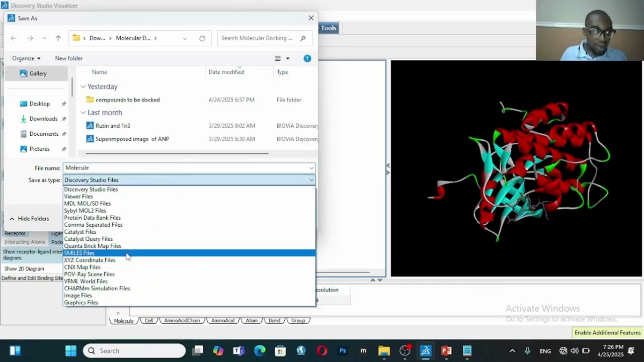This screenshot has height=362, width=644.
Task: Choose MDL MOL/SD Files type
Action: [x=189, y=204]
